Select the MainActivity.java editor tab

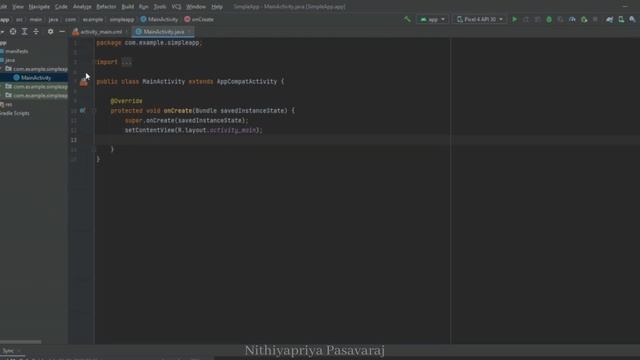[x=163, y=31]
